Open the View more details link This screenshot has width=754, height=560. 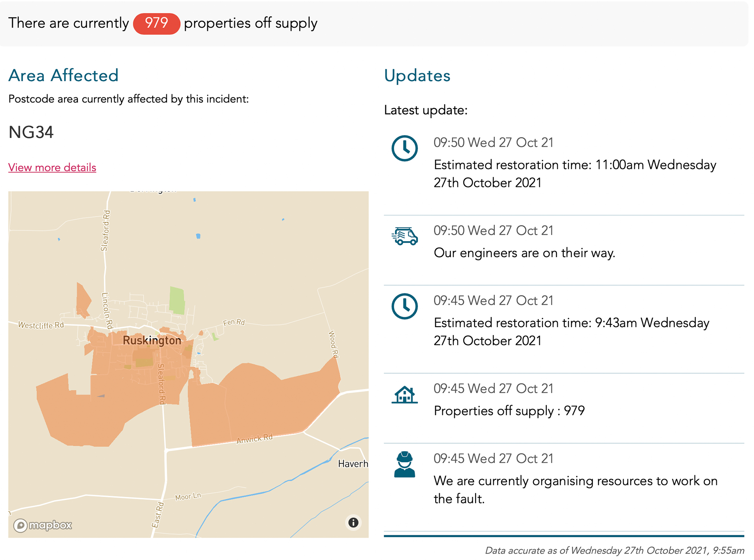coord(52,167)
